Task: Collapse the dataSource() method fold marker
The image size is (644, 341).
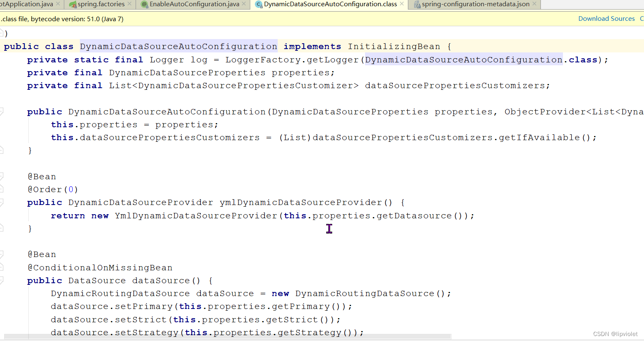Action: [2, 280]
